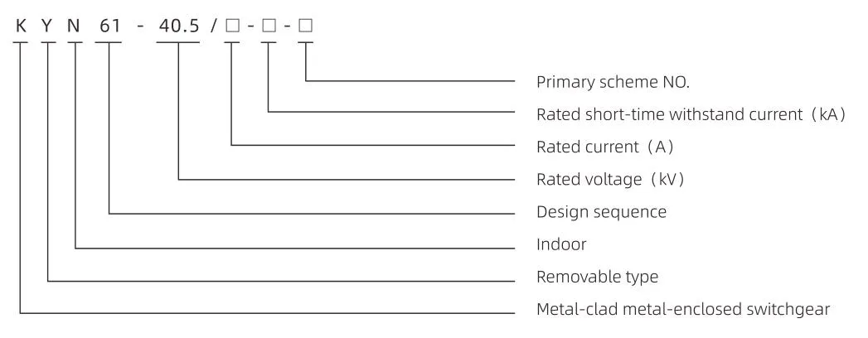Click the Primary scheme NO. label

[x=613, y=82]
